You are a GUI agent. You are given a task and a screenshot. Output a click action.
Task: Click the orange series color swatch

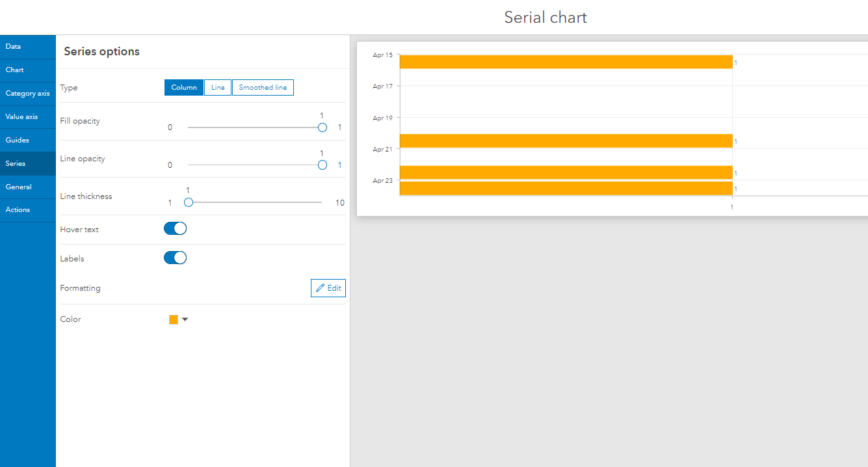click(173, 319)
